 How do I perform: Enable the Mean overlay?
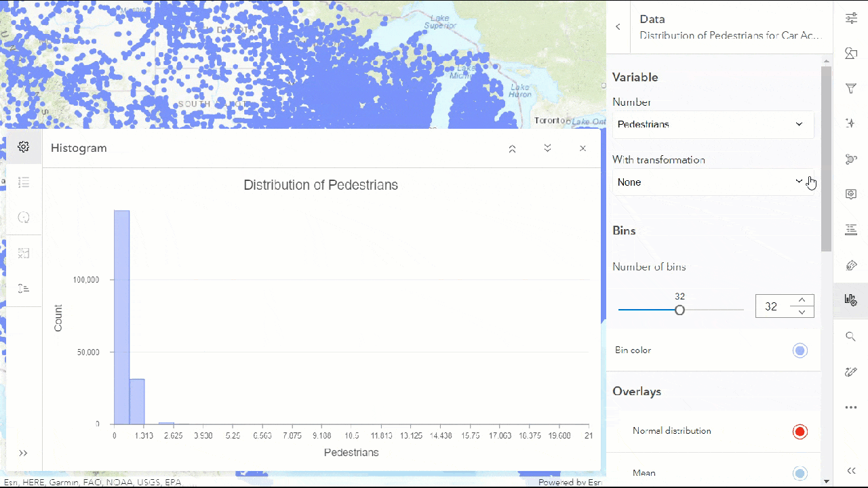tap(800, 472)
